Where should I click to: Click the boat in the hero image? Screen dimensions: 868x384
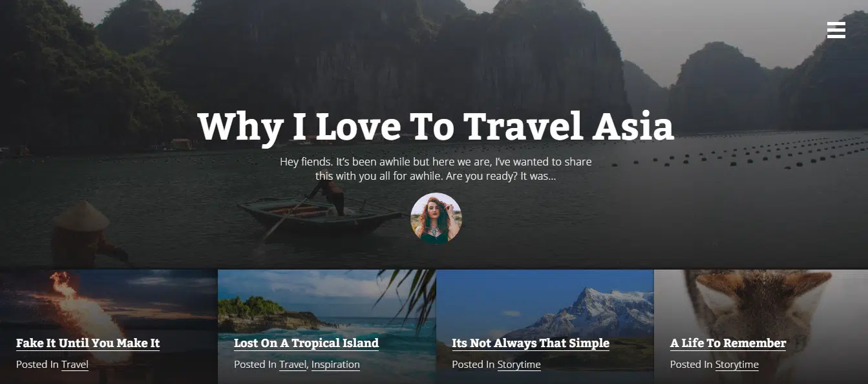tap(319, 215)
